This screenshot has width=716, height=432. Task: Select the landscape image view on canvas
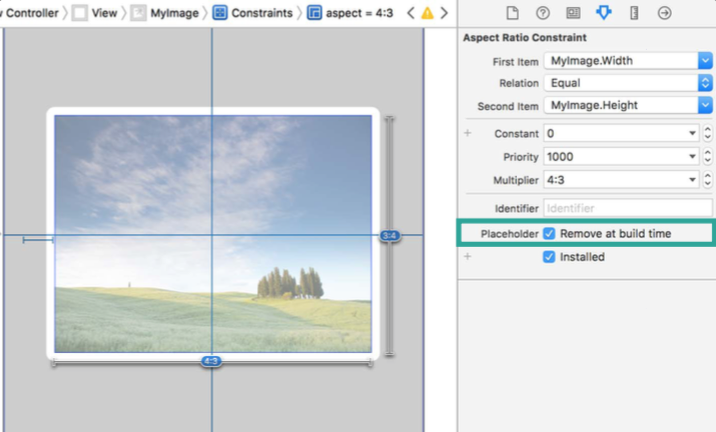(213, 234)
